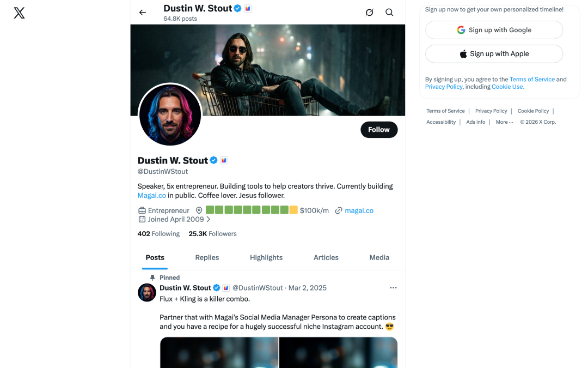Screen dimensions: 588x368
Task: Open Grok from the profile header
Action: pyautogui.click(x=369, y=12)
